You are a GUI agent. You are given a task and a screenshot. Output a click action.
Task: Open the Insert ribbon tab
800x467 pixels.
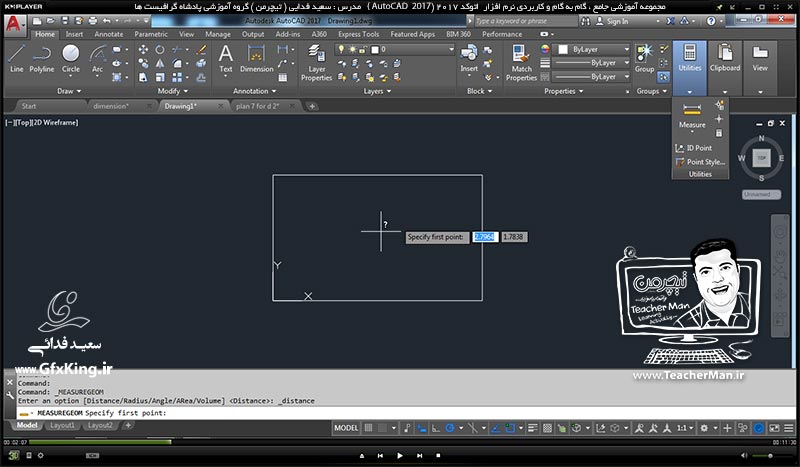[x=74, y=34]
